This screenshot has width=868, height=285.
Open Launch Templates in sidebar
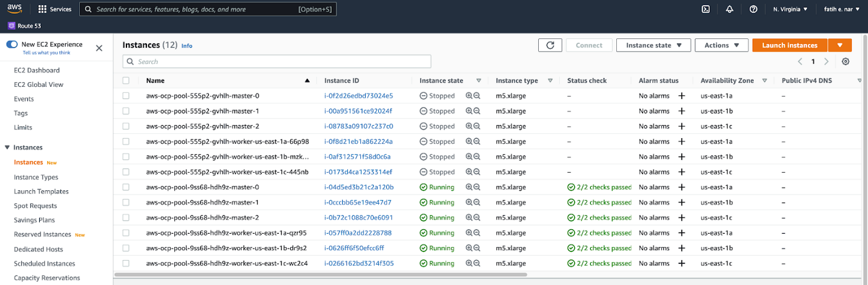pyautogui.click(x=41, y=191)
